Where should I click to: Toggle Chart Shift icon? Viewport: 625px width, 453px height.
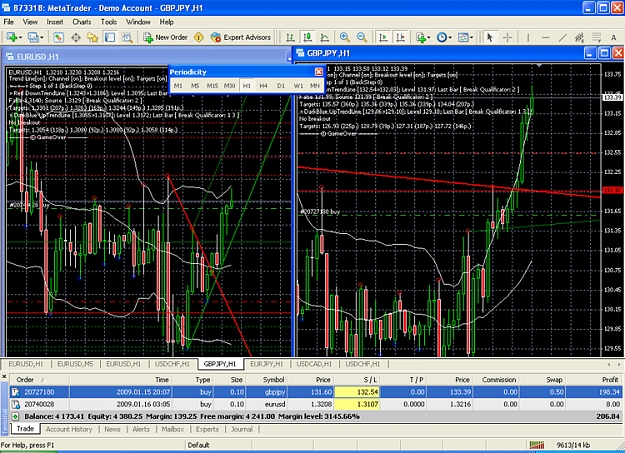[400, 37]
